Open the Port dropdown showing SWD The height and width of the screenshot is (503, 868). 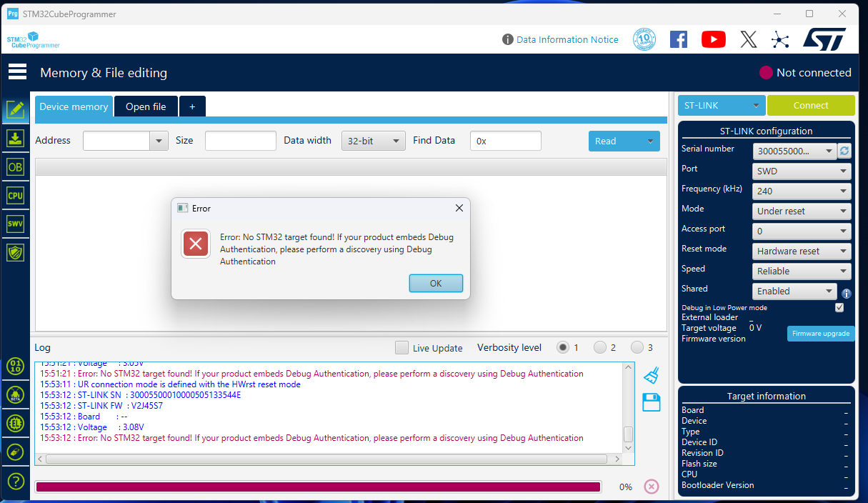pos(801,171)
